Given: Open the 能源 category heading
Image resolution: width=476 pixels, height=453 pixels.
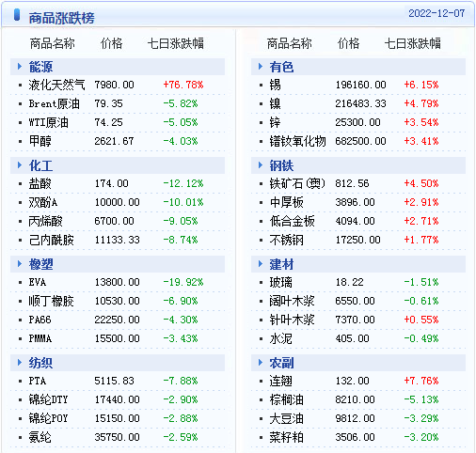Looking at the screenshot, I should click(x=40, y=67).
